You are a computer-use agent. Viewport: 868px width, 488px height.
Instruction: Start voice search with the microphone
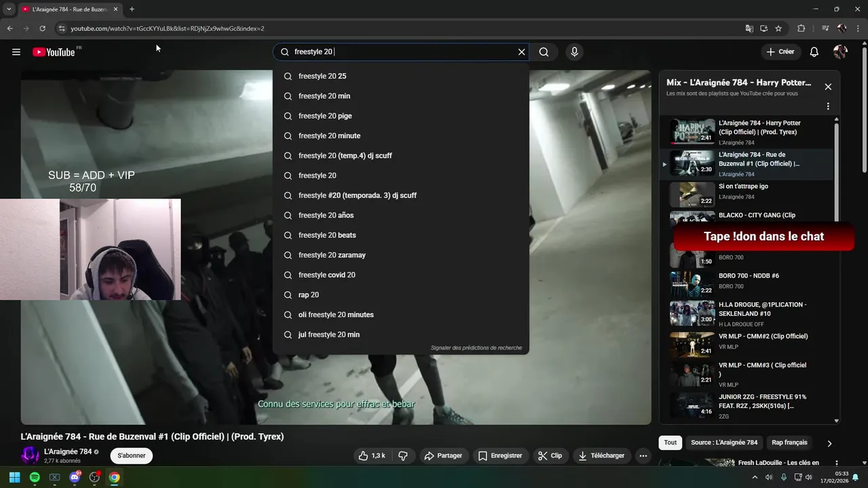click(574, 52)
